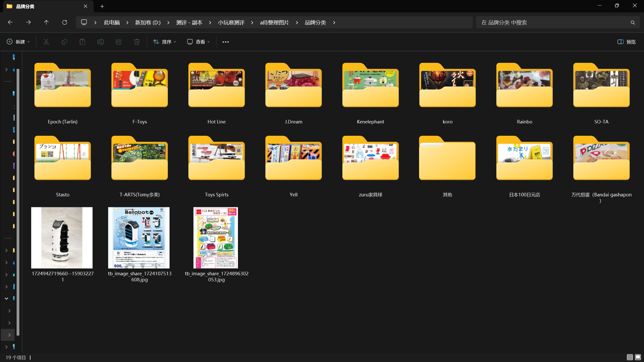Click the Rename icon in toolbar
644x362 pixels.
[101, 42]
